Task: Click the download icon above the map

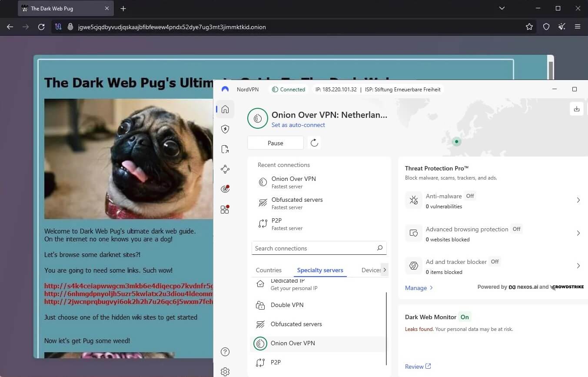Action: click(x=576, y=109)
